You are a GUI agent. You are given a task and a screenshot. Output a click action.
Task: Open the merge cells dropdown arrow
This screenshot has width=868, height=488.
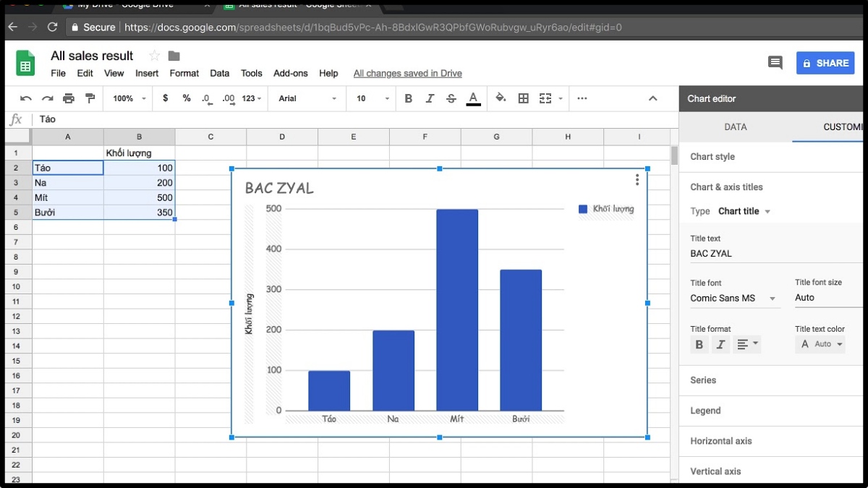[x=561, y=99]
